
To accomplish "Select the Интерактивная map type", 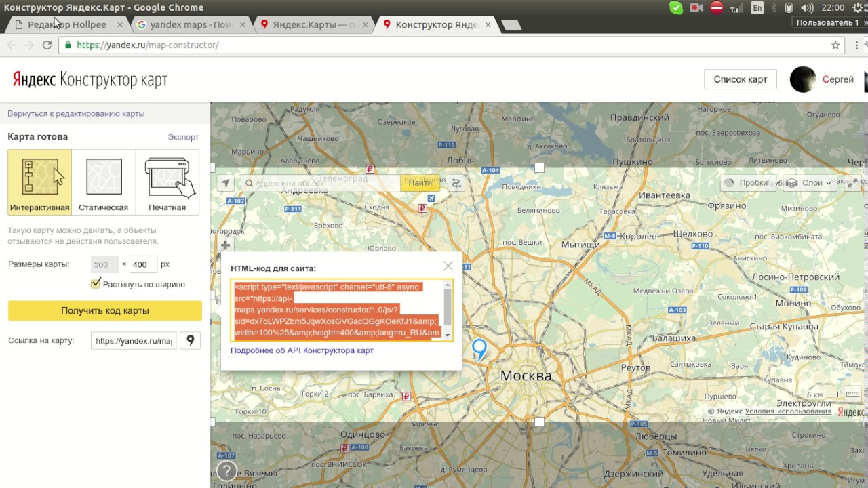I will pyautogui.click(x=39, y=182).
